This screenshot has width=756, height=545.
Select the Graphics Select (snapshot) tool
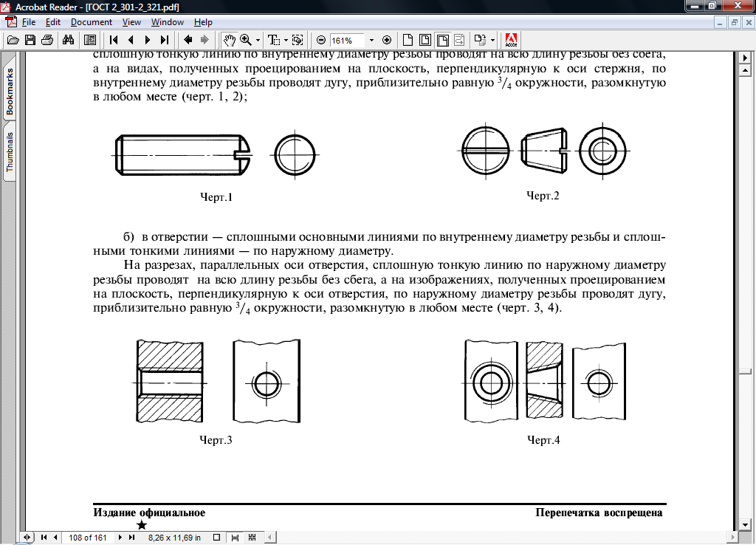298,40
